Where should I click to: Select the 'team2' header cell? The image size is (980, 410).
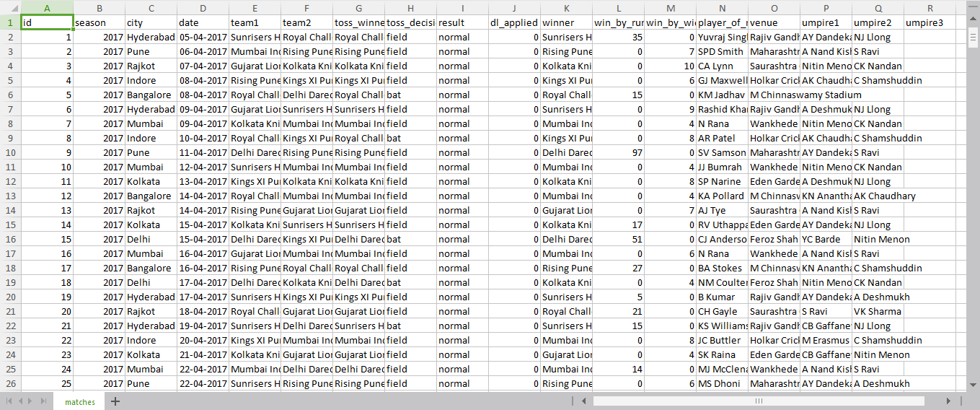point(306,22)
